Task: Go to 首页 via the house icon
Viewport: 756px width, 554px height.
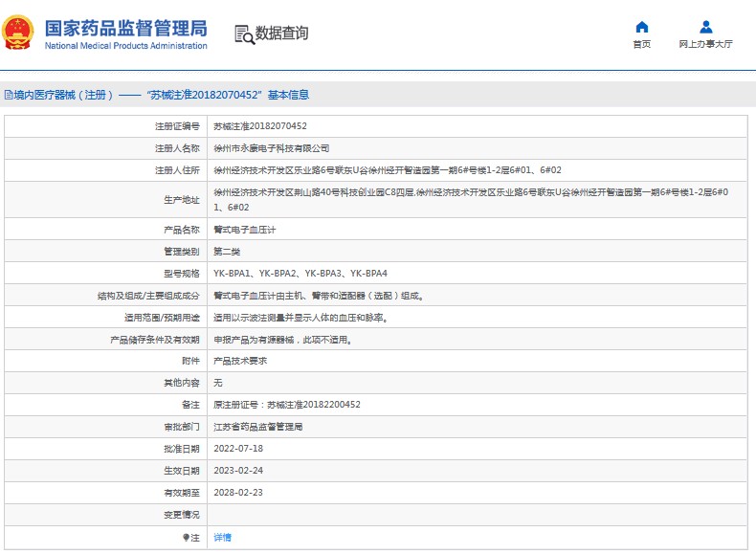Action: [641, 27]
